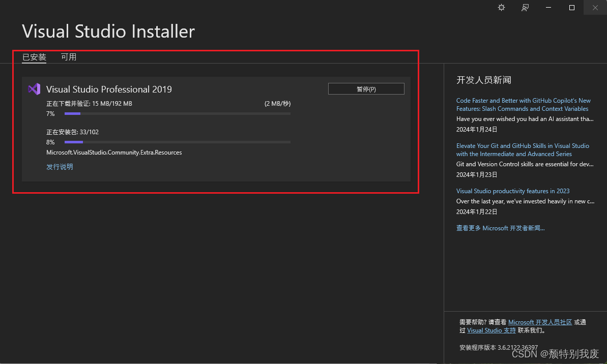Open 查看更多 Microsoft 开发者新闻 link

(500, 228)
